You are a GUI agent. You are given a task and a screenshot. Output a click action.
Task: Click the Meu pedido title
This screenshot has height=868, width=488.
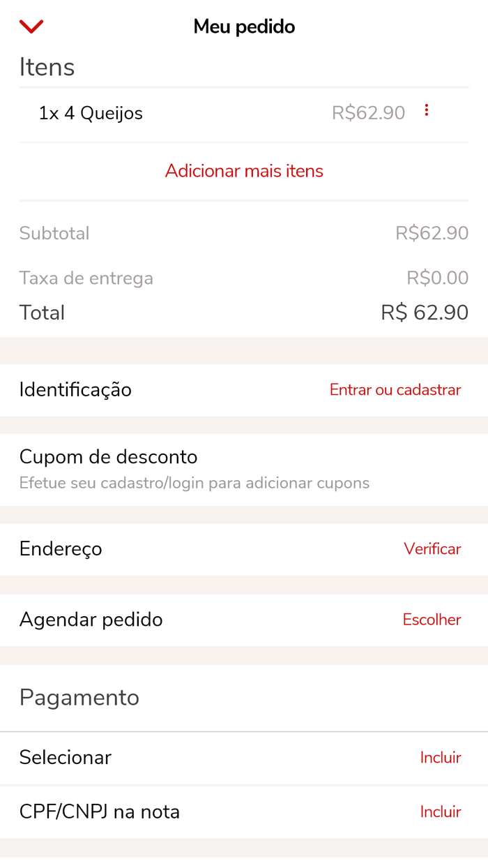point(244,26)
